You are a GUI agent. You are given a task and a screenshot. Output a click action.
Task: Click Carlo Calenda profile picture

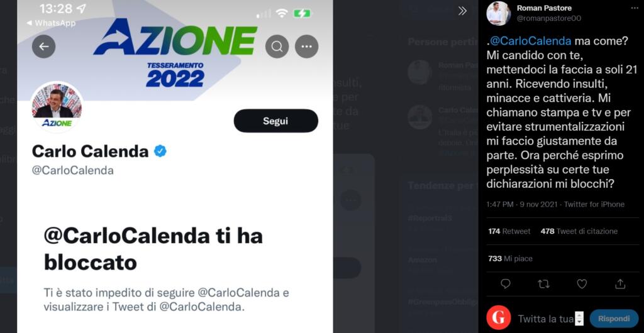coord(57,107)
